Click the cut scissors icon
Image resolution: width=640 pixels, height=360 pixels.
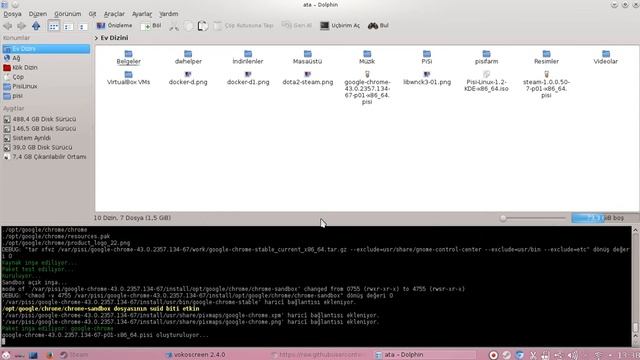pos(174,26)
